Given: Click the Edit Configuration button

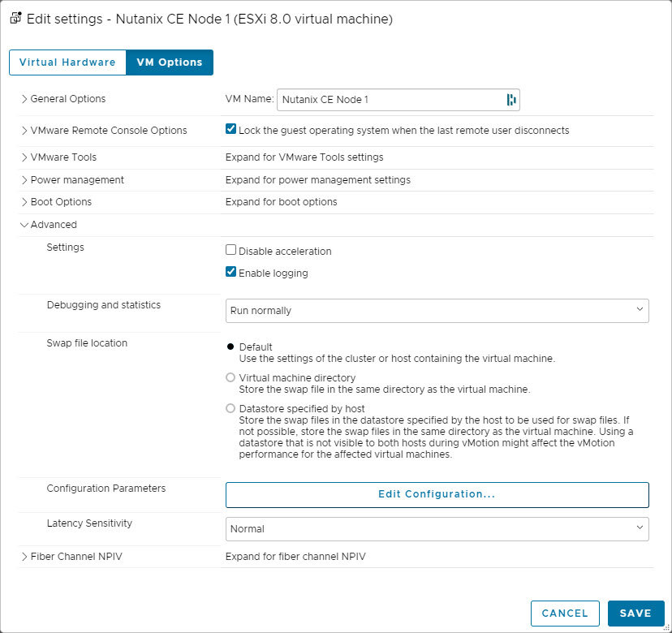Looking at the screenshot, I should [437, 495].
